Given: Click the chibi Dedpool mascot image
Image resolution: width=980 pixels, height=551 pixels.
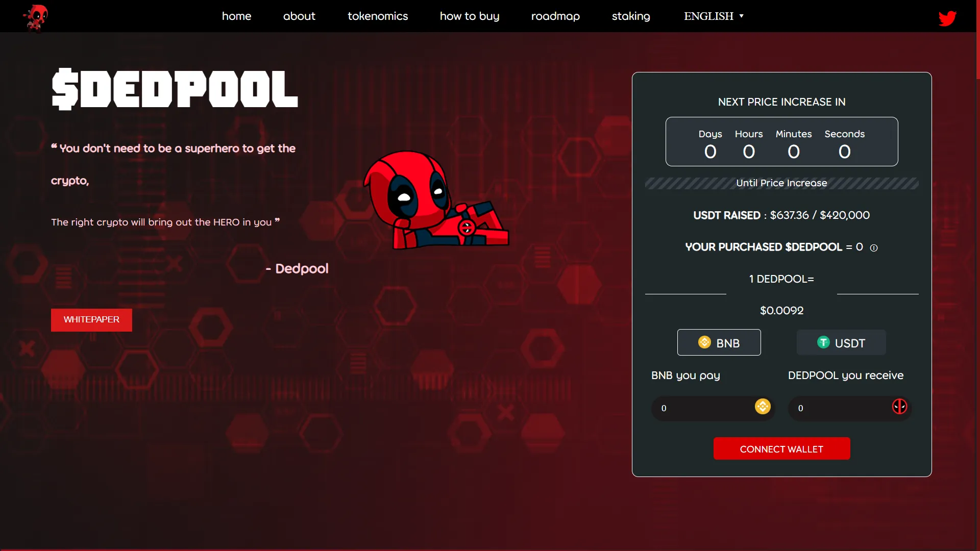Looking at the screenshot, I should [436, 200].
